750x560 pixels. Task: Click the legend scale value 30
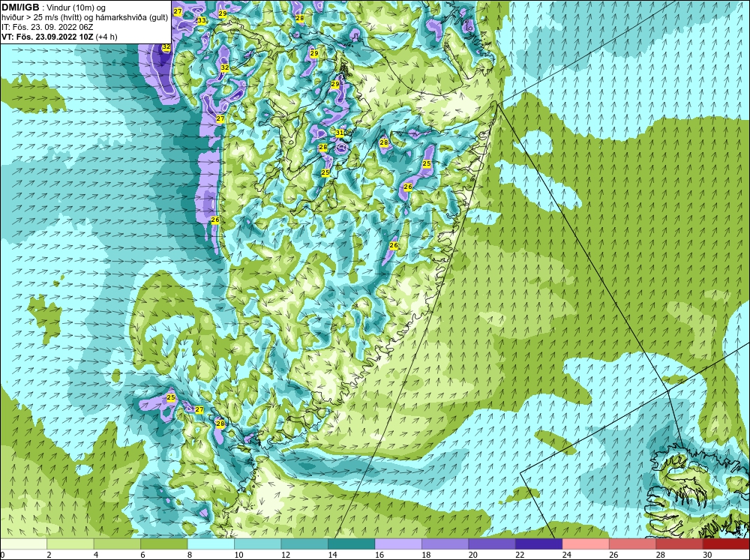707,555
